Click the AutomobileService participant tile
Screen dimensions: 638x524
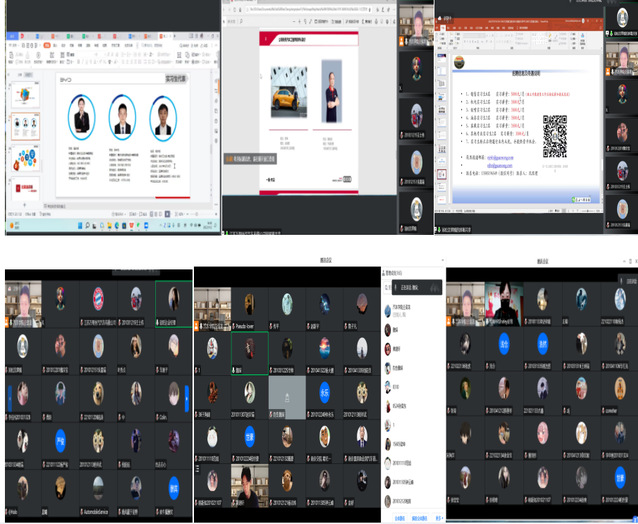tap(97, 490)
